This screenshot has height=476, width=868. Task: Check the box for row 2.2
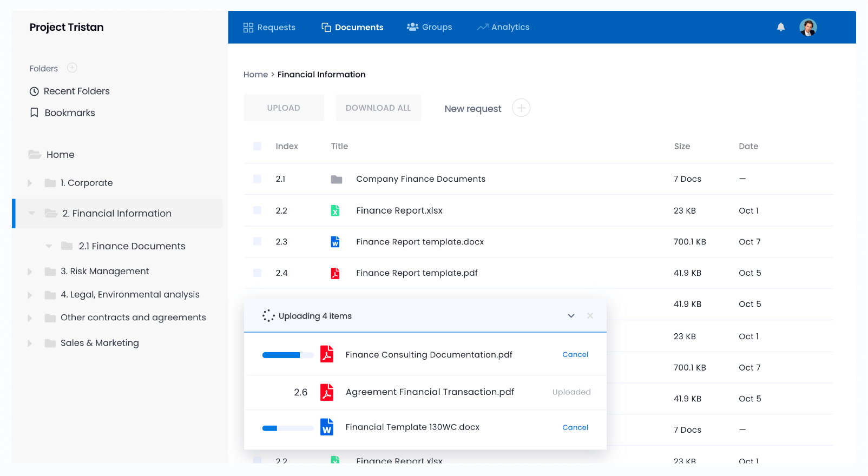(257, 210)
